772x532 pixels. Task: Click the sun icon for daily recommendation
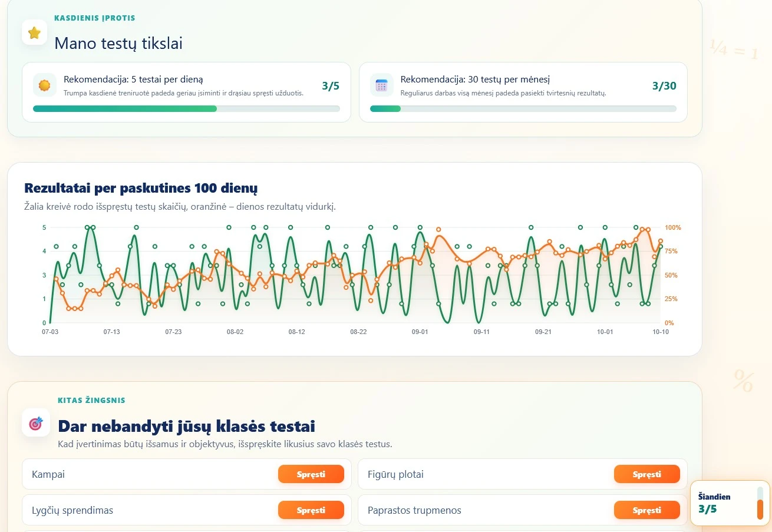pos(44,85)
